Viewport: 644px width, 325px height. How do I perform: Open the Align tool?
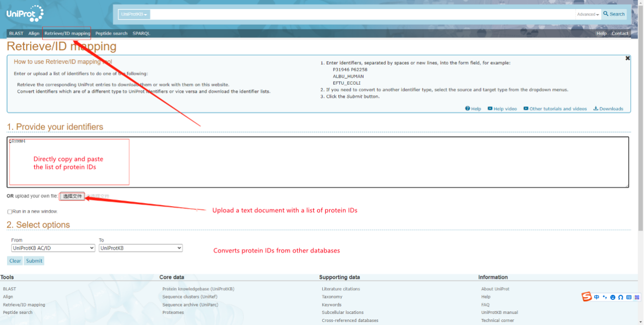pyautogui.click(x=34, y=33)
